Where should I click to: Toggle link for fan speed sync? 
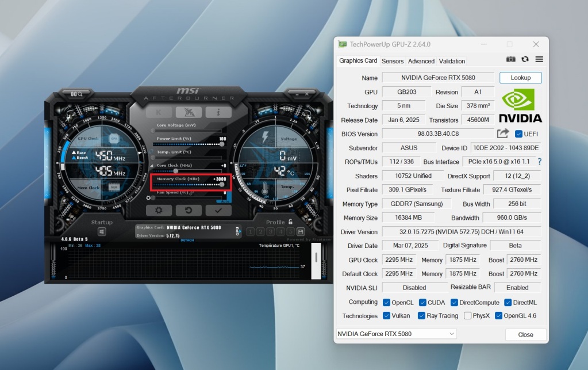tap(191, 193)
